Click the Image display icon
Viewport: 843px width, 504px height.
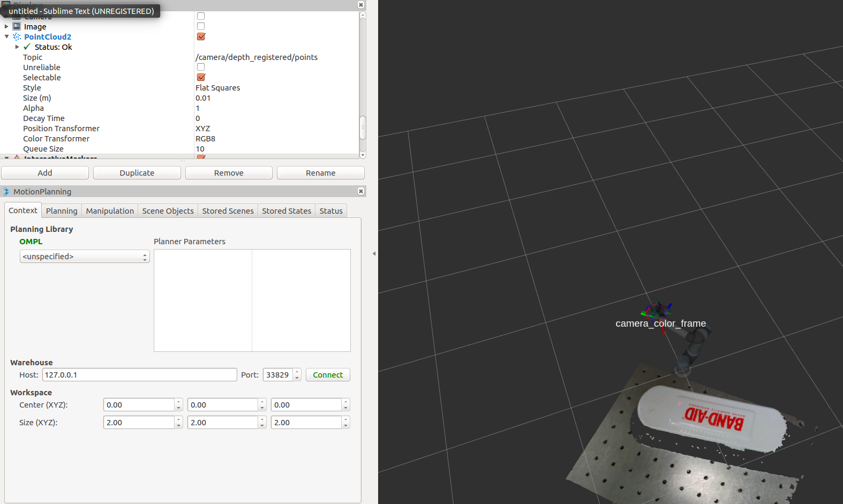[x=17, y=26]
